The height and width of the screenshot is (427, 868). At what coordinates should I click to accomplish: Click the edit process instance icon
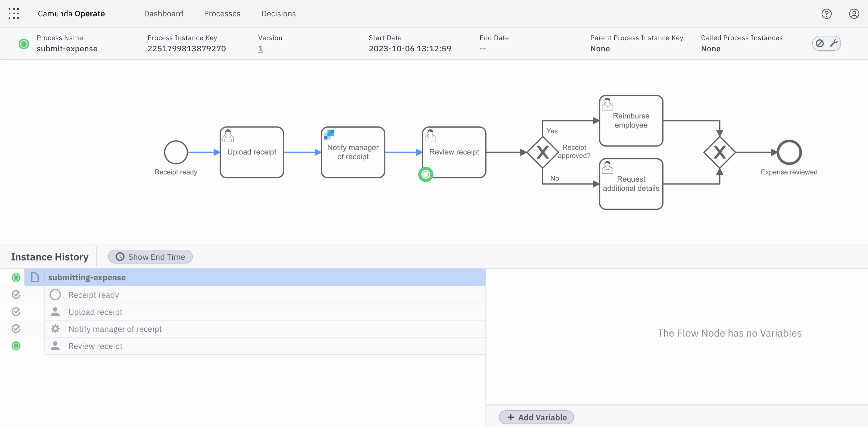834,43
